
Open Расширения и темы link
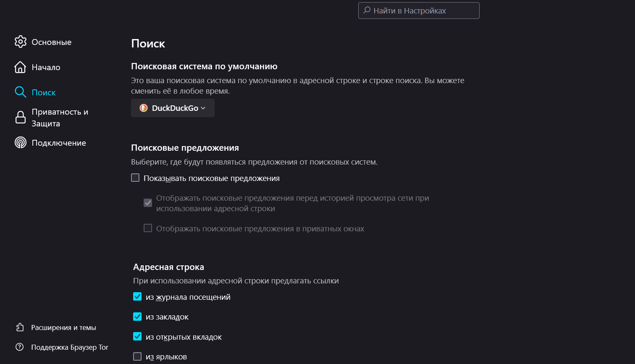click(x=63, y=327)
